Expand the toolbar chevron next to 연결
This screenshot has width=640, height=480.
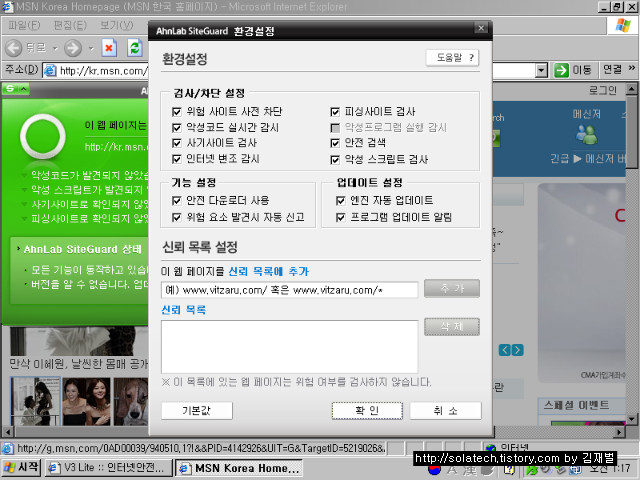(631, 68)
